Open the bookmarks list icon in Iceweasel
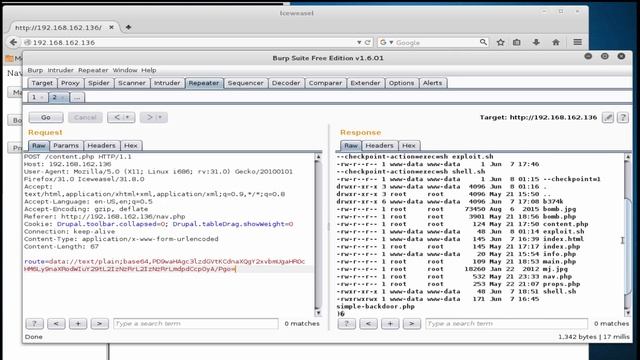 517,42
